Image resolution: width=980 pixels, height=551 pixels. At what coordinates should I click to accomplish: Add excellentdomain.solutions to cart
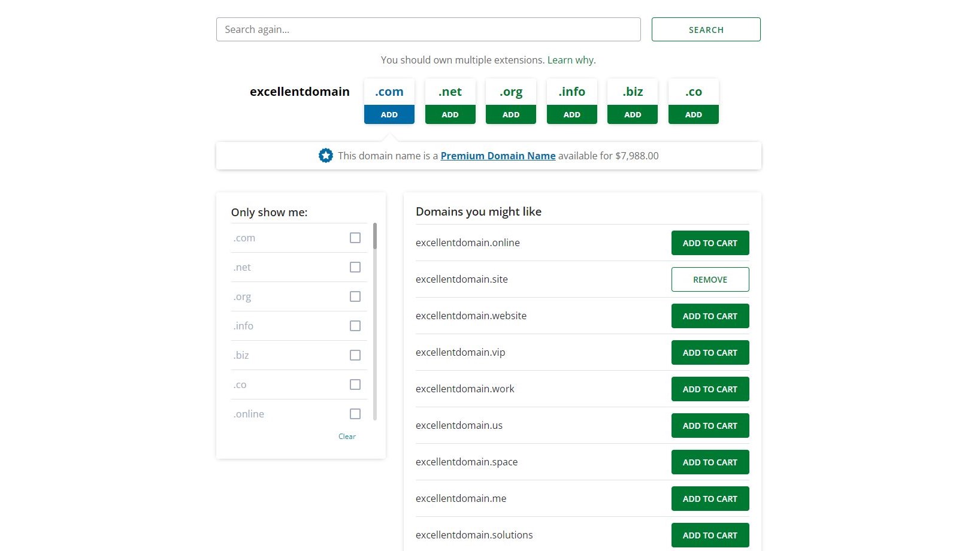click(x=710, y=535)
